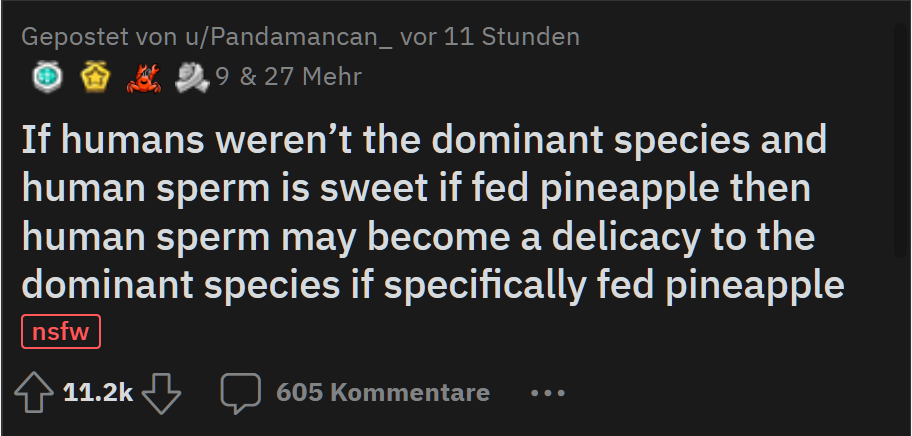Click the red crab award icon
Screen dimensions: 912x436
(x=143, y=76)
